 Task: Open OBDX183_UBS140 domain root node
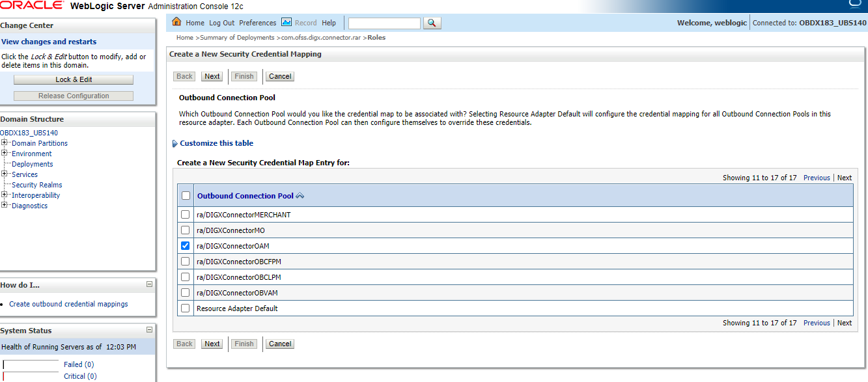click(29, 133)
